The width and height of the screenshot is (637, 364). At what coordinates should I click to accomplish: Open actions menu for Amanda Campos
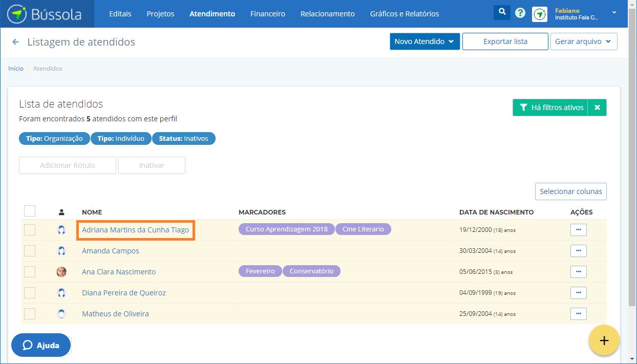click(579, 251)
